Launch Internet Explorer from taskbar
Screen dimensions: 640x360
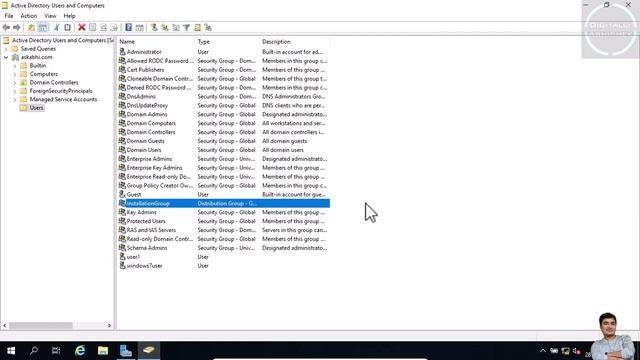point(80,351)
